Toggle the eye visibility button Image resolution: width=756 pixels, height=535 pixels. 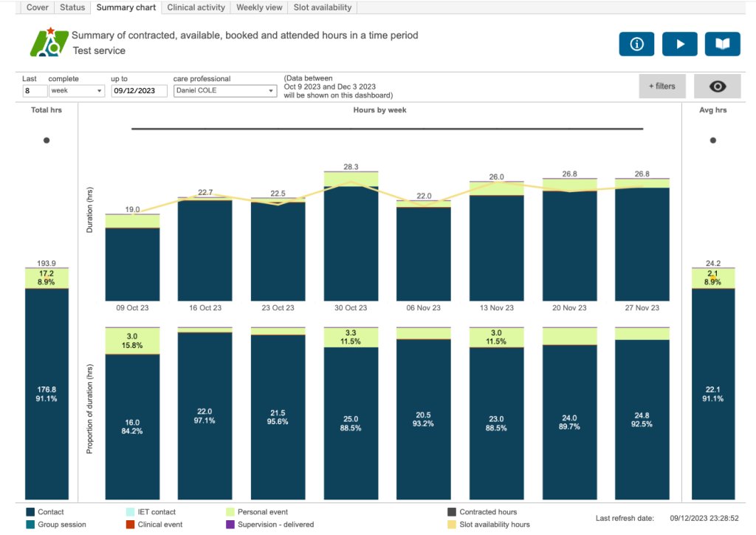point(718,86)
